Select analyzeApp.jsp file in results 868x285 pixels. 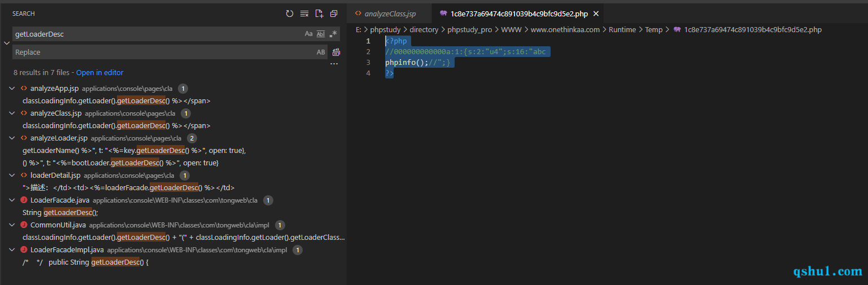[x=54, y=89]
